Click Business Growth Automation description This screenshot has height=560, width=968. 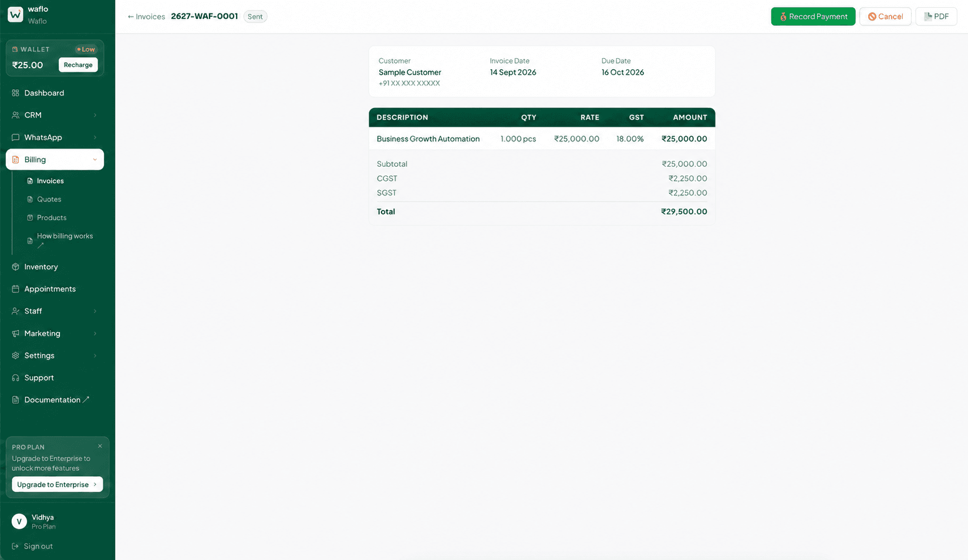(x=428, y=139)
